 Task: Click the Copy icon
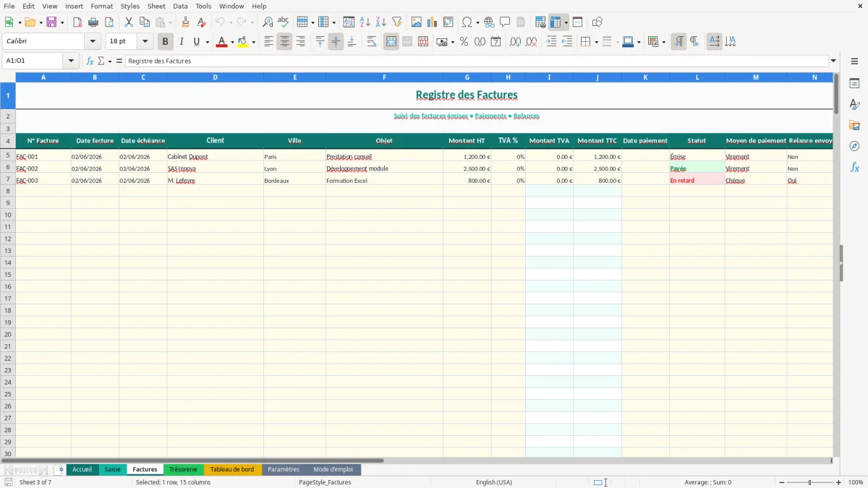(145, 22)
